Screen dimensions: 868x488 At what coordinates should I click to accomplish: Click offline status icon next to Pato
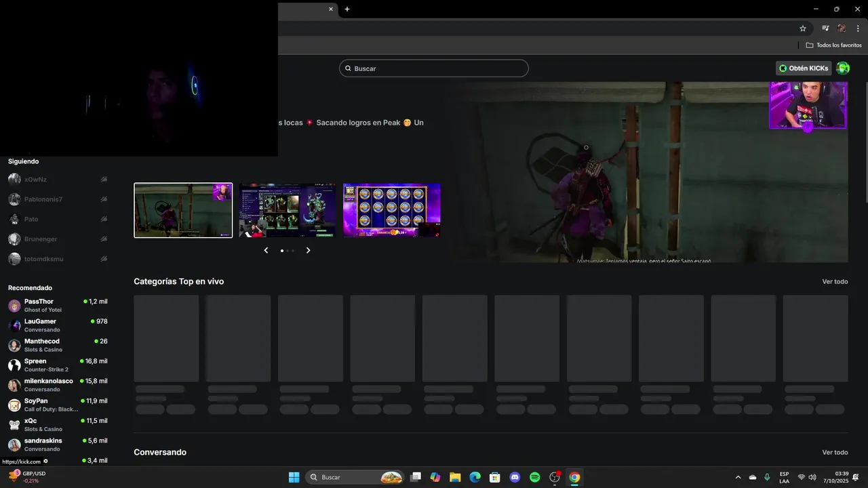[x=104, y=219]
